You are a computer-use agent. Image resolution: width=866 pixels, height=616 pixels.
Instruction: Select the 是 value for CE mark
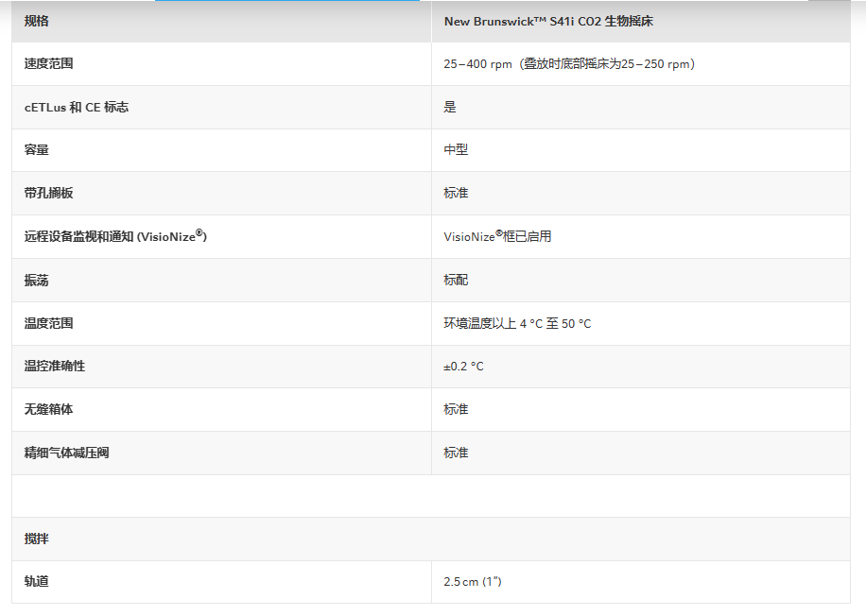450,107
